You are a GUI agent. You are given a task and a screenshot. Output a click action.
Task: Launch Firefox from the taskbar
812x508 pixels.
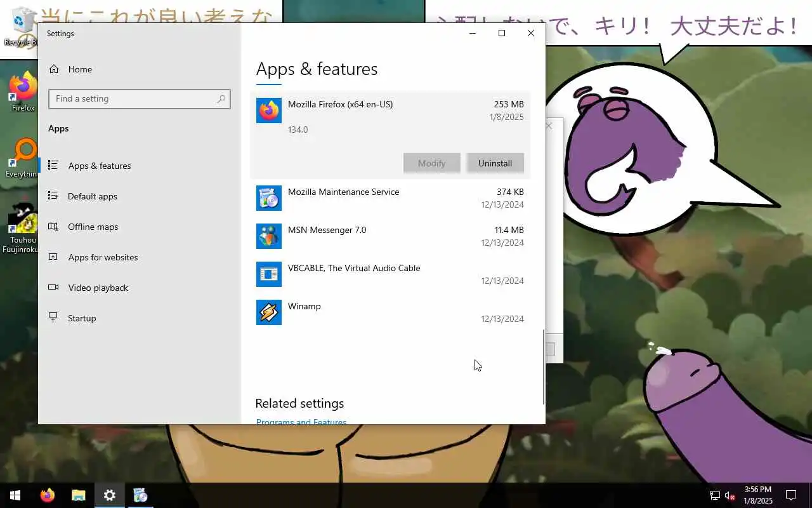tap(48, 495)
